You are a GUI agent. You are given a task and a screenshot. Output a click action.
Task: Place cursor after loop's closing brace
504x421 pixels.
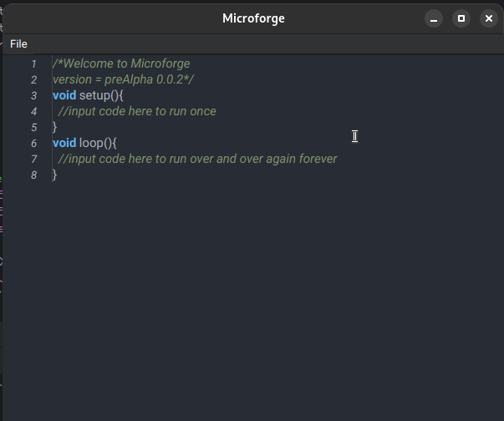[x=58, y=175]
